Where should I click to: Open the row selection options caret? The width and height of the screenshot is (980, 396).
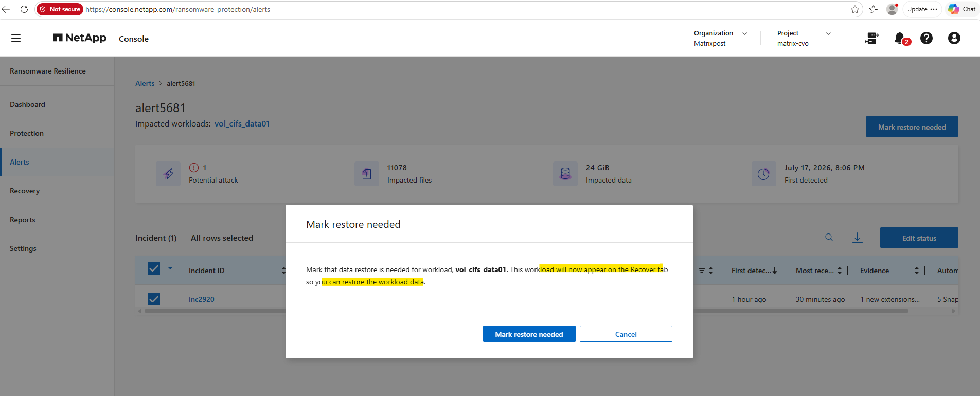pos(170,268)
